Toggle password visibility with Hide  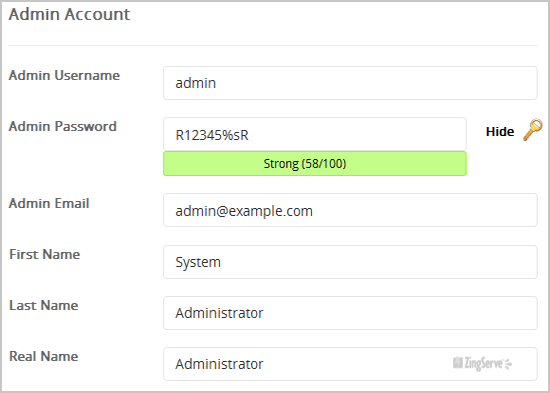click(x=500, y=132)
